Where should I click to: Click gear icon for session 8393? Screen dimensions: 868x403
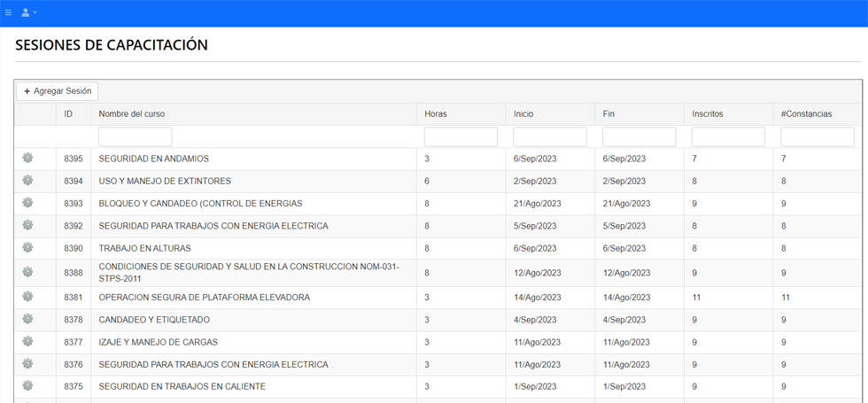(27, 203)
